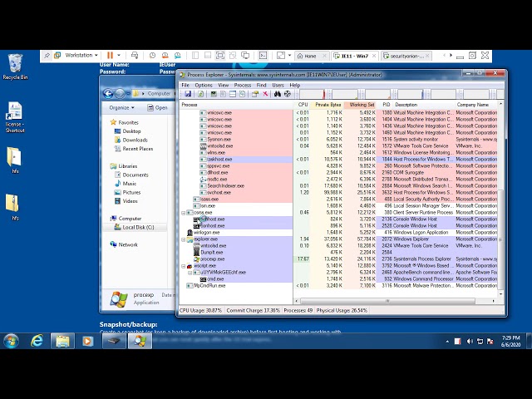Sort processes by the CPU column
532x399 pixels.
(x=303, y=105)
